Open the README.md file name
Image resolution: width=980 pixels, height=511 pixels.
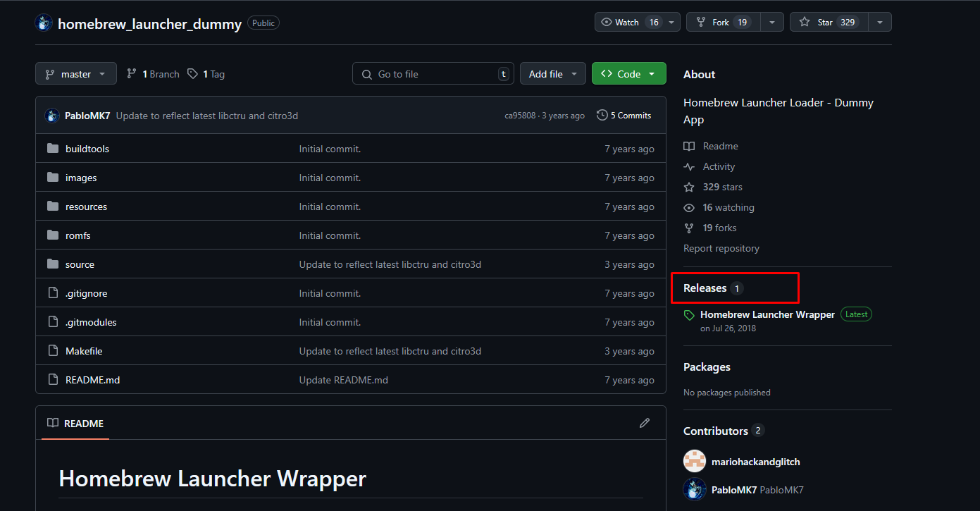click(93, 380)
